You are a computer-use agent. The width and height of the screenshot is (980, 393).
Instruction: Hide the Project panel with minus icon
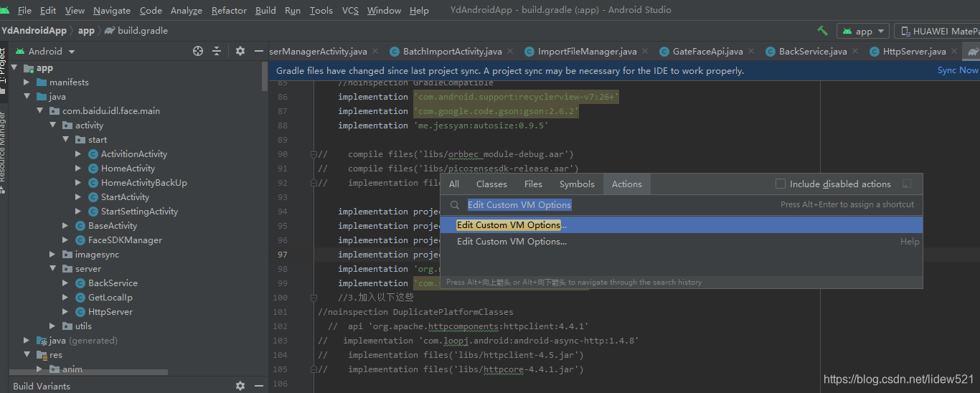pos(258,51)
